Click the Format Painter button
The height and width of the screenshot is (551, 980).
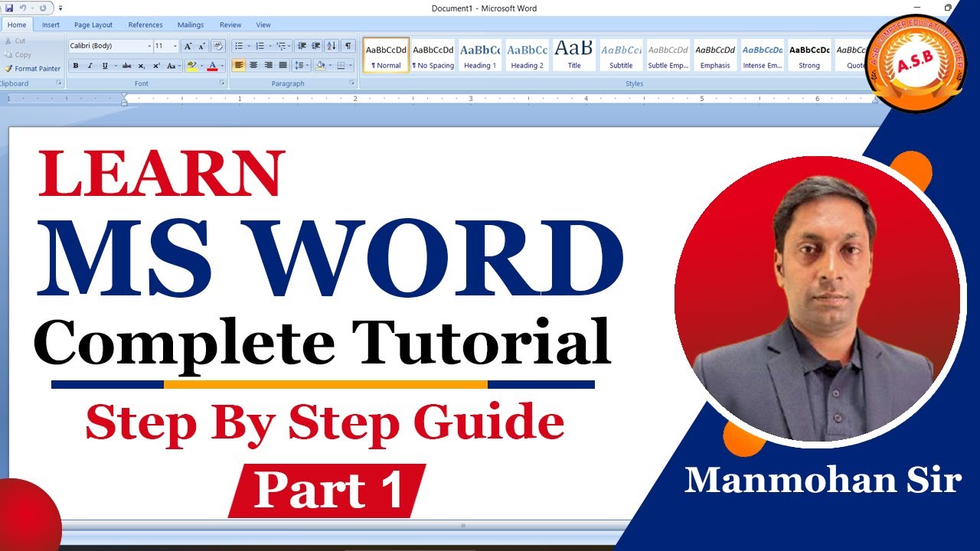coord(32,68)
